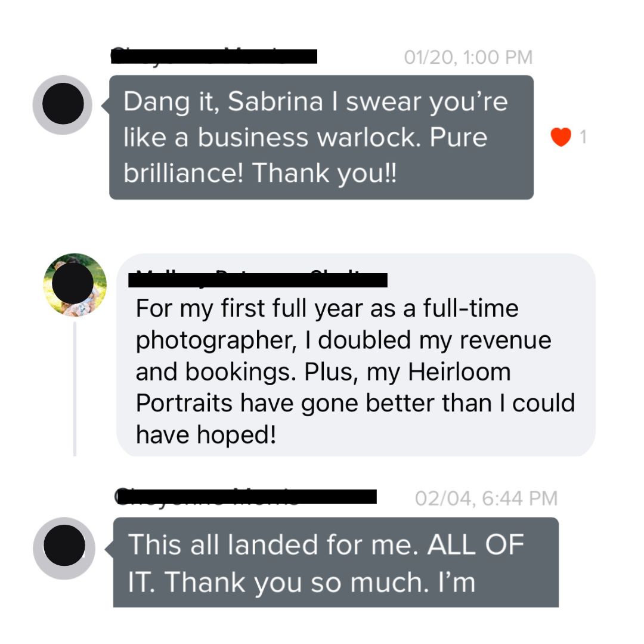
Task: Click the vertical thread line under the photo avatar
Action: [75, 389]
